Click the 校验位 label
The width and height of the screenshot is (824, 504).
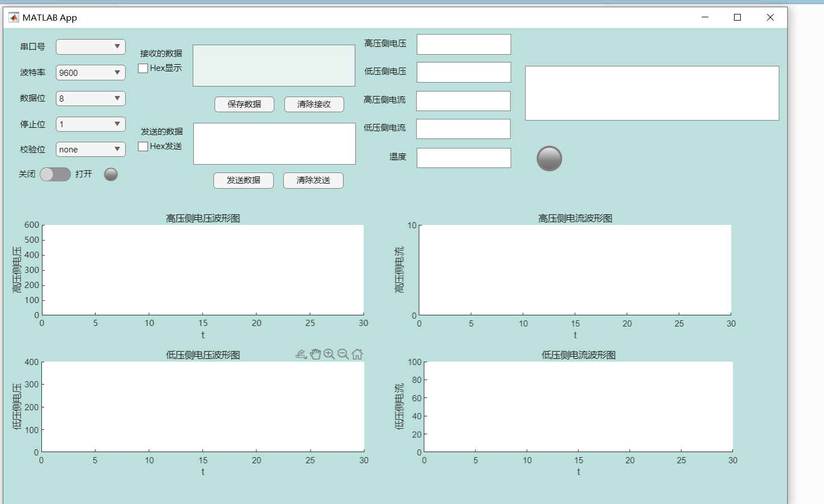(x=32, y=150)
